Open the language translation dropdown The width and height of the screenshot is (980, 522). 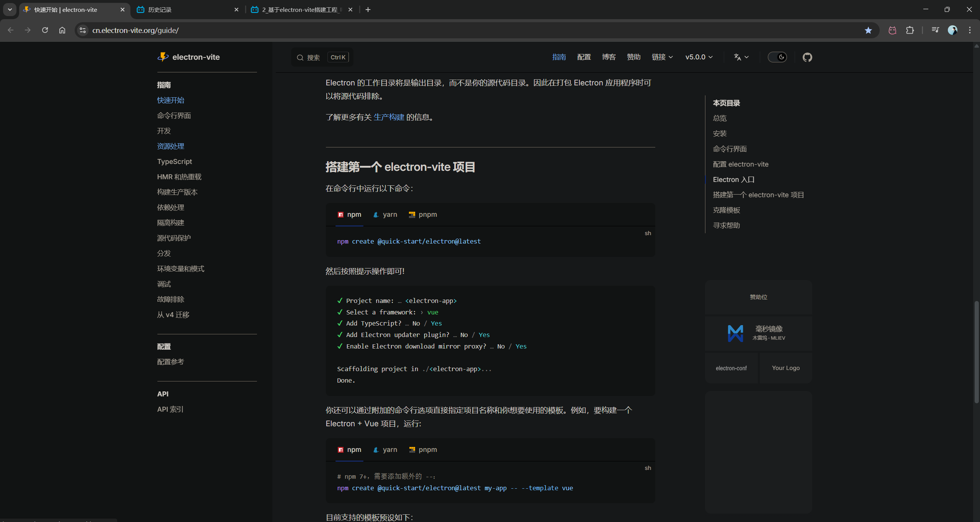coord(741,57)
